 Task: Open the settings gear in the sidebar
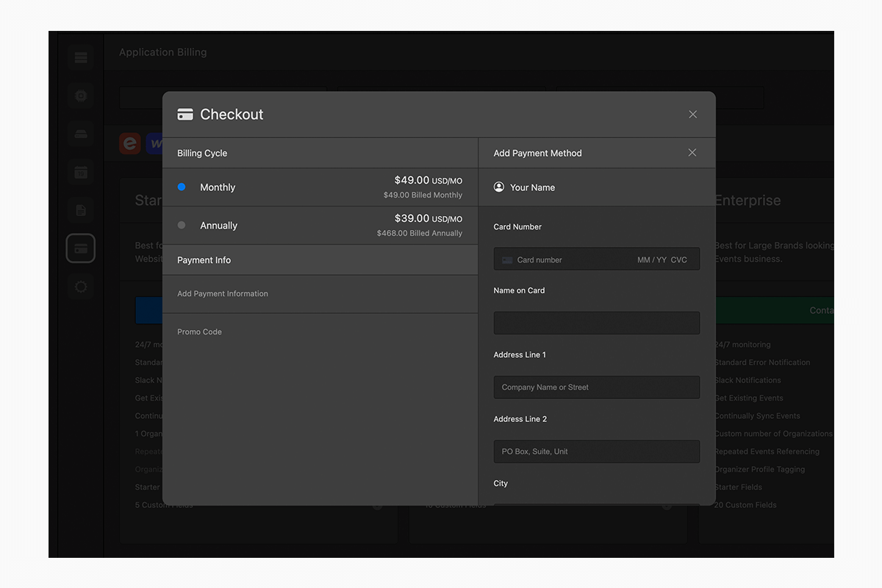point(81,287)
